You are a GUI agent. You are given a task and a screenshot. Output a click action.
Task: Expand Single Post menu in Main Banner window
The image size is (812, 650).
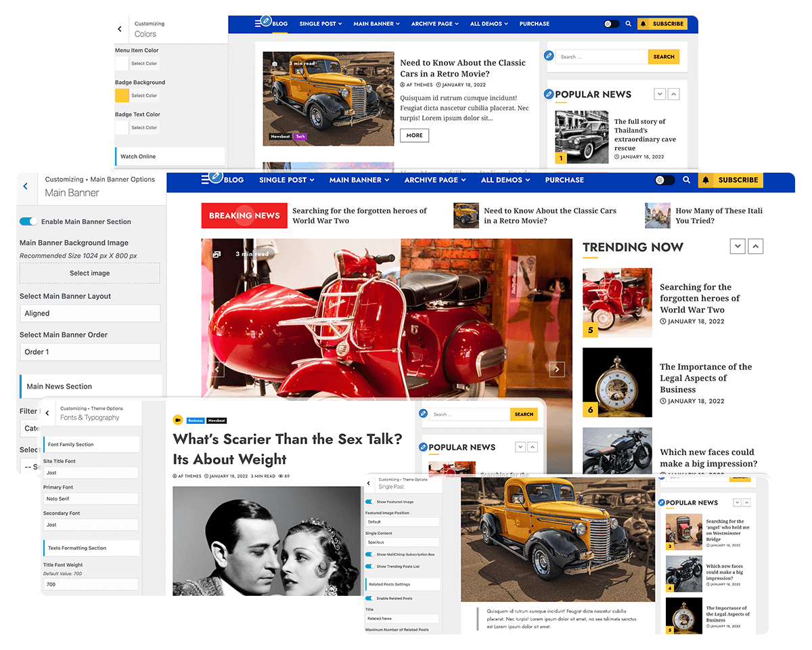coord(287,180)
